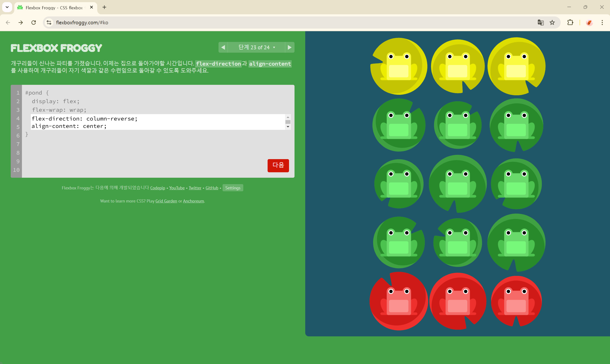610x364 pixels.
Task: Expand the level selector 23 of 24
Action: coord(256,47)
